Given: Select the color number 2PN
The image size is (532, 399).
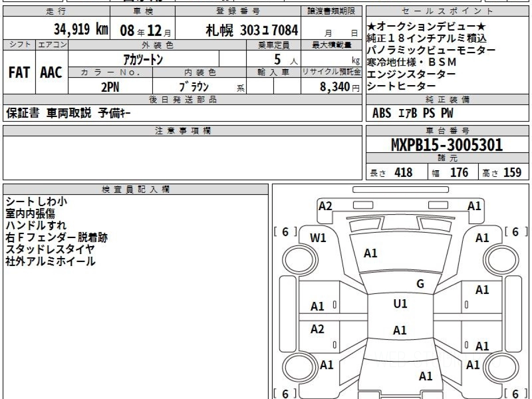Looking at the screenshot, I should [x=110, y=87].
